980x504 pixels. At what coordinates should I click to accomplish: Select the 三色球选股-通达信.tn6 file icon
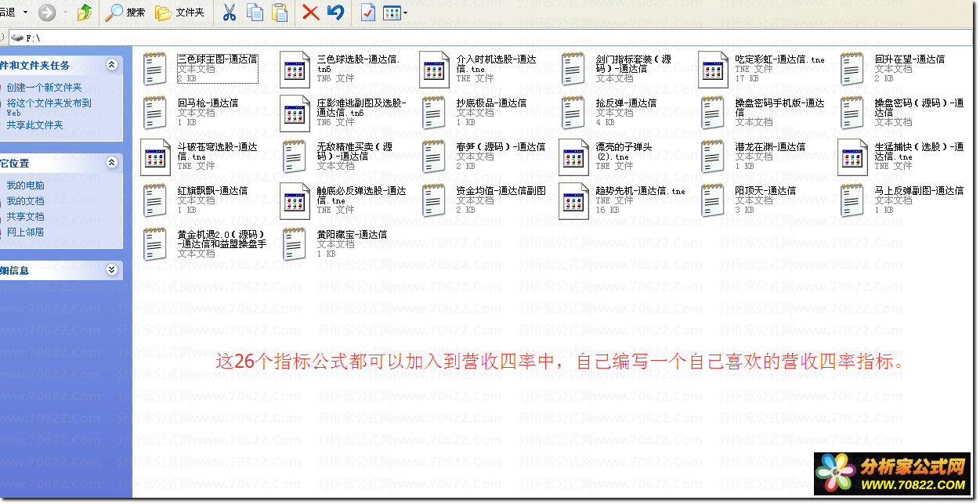[x=295, y=69]
